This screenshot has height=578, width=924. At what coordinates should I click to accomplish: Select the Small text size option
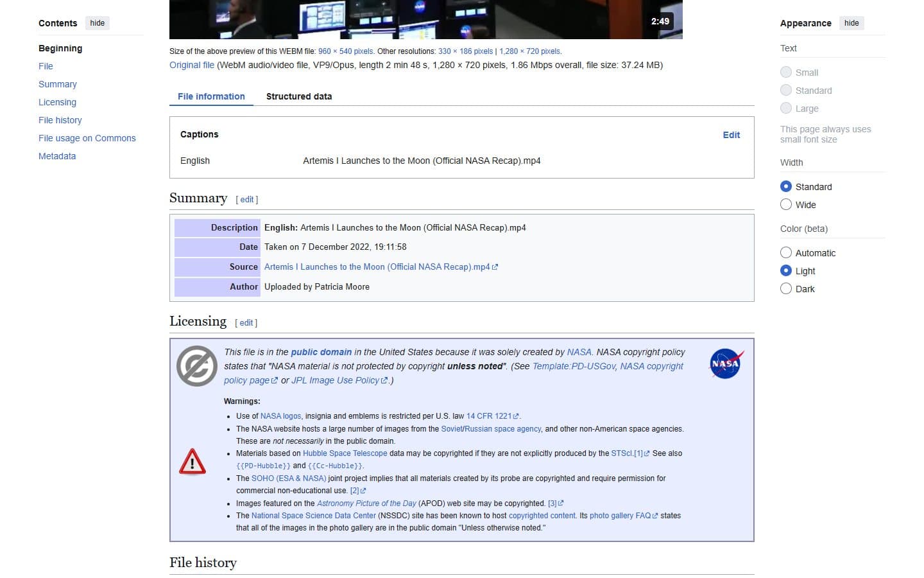(786, 72)
